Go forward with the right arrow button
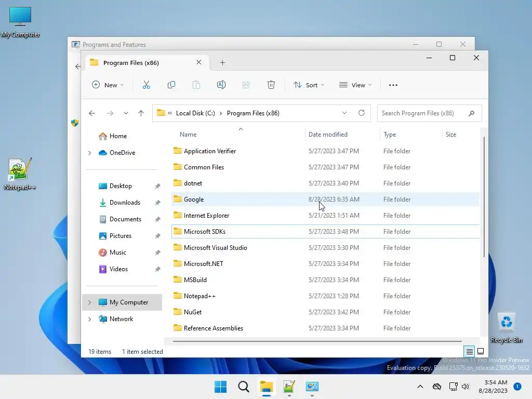The width and height of the screenshot is (532, 399). pos(110,113)
